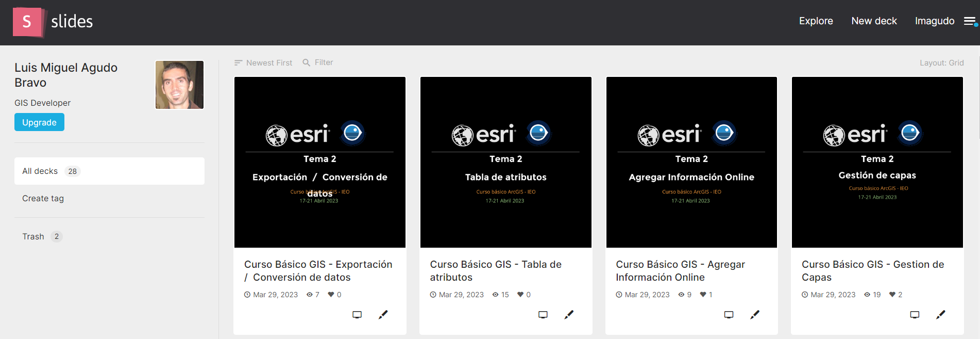Open the Newest First sort dropdown

pos(263,63)
